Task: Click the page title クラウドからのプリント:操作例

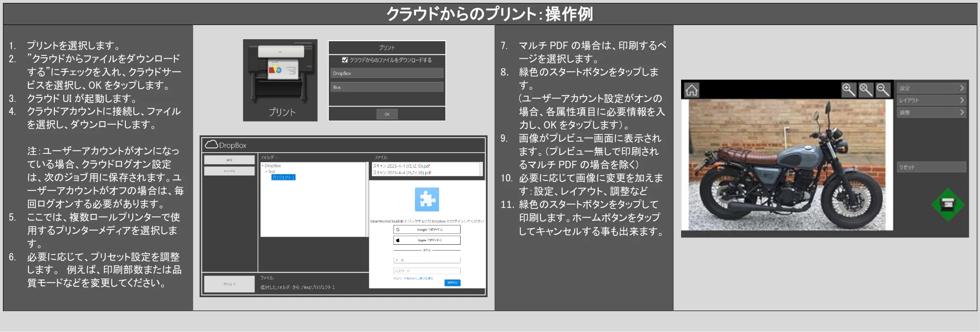Action: (x=490, y=14)
